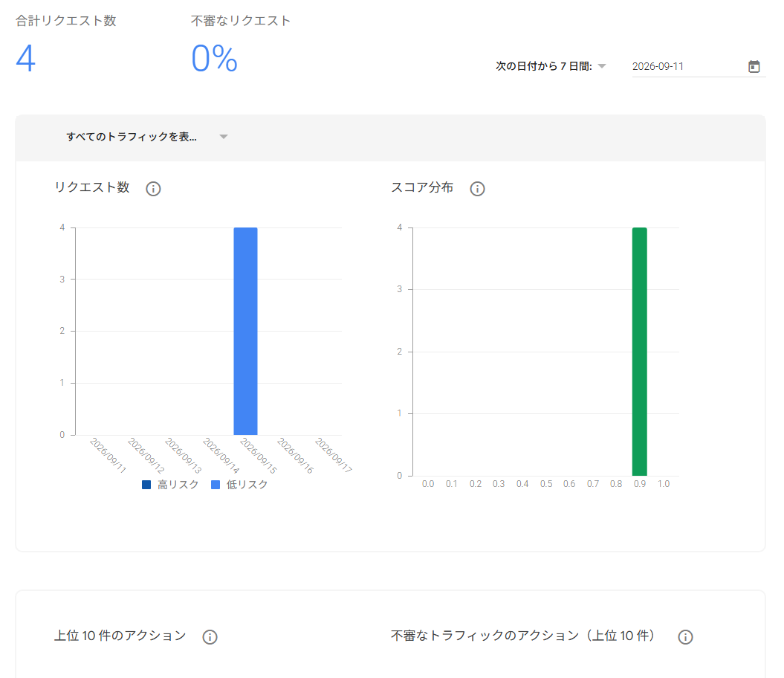Click the 合計リクエスト数 label
Image resolution: width=784 pixels, height=678 pixels.
[66, 21]
